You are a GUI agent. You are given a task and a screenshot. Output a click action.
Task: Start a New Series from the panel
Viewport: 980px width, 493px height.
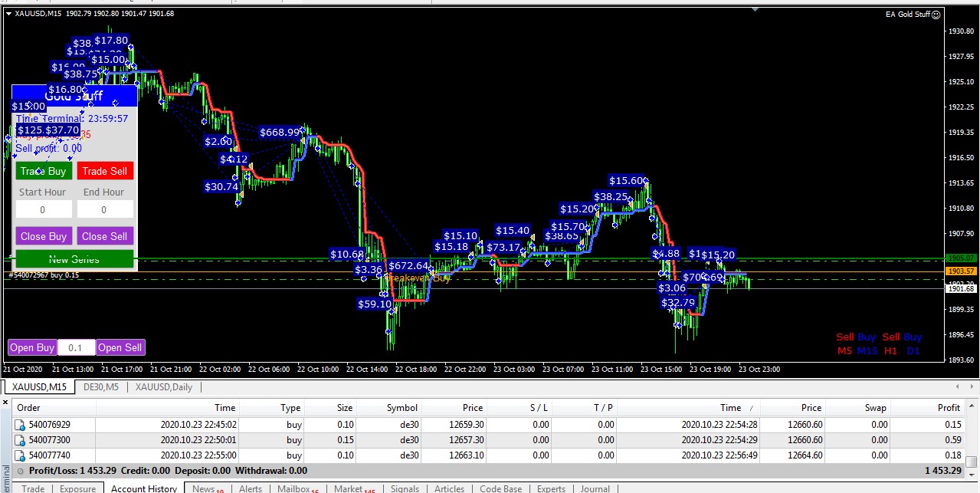[74, 259]
